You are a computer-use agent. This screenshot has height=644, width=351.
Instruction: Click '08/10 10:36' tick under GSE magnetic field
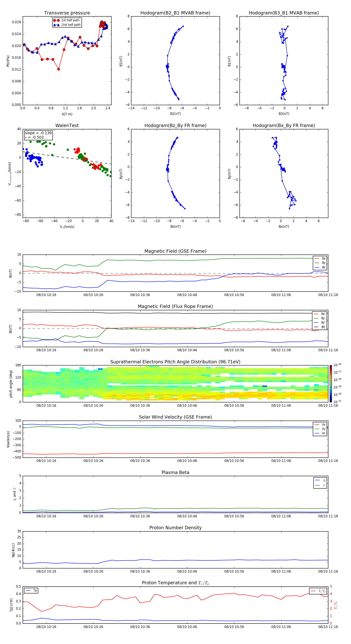(x=140, y=295)
